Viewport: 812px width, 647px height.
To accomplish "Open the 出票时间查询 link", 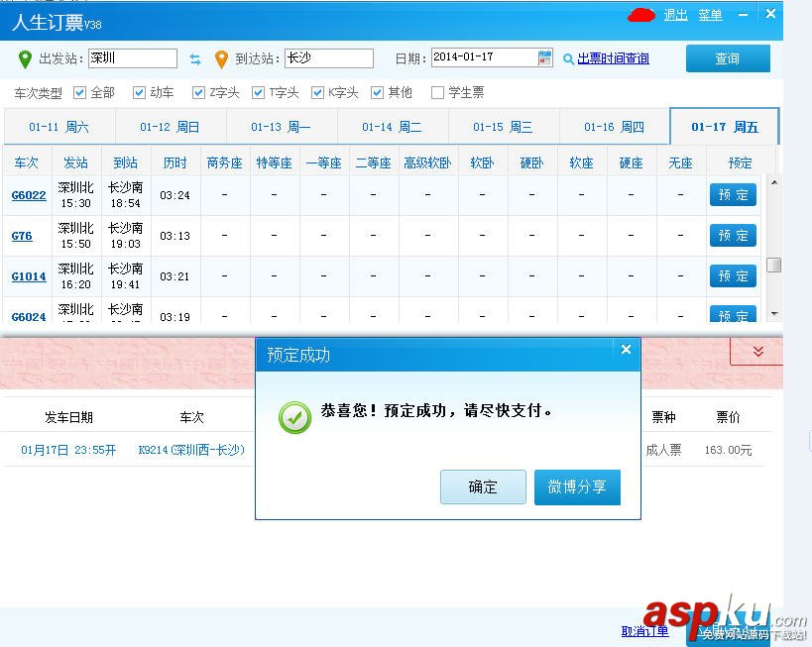I will coord(613,58).
